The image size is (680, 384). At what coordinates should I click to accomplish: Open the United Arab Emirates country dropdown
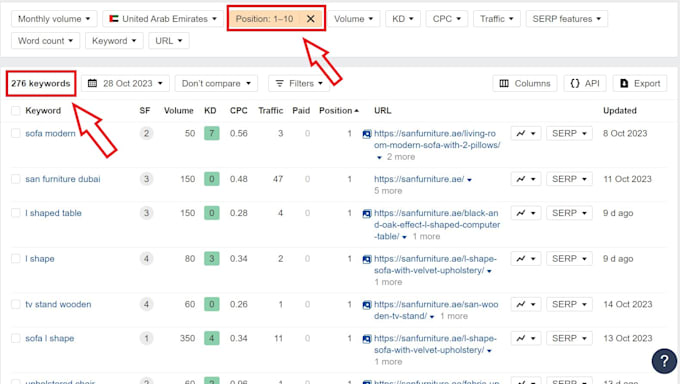[x=163, y=19]
